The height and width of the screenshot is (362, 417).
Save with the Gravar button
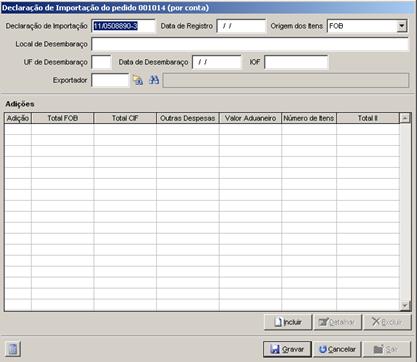tap(287, 349)
